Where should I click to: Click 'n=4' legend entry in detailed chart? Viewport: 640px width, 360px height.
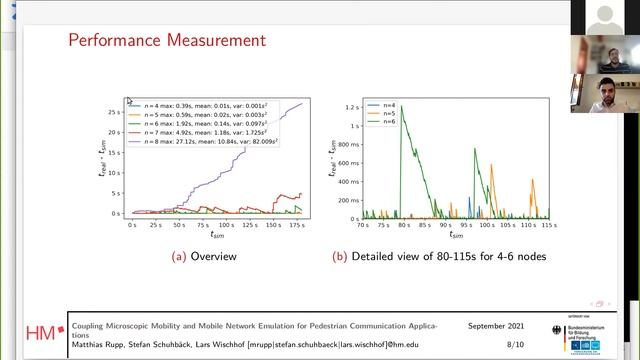[x=382, y=105]
